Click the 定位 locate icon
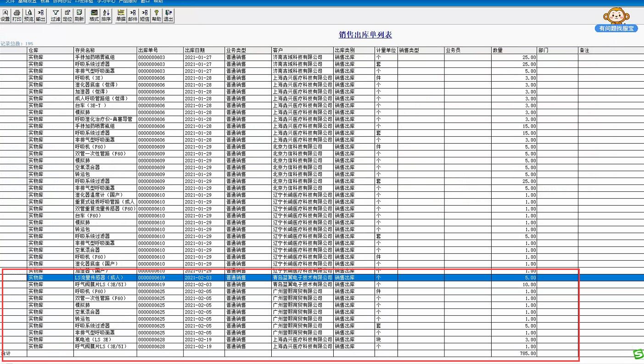This screenshot has height=364, width=644. point(67,16)
